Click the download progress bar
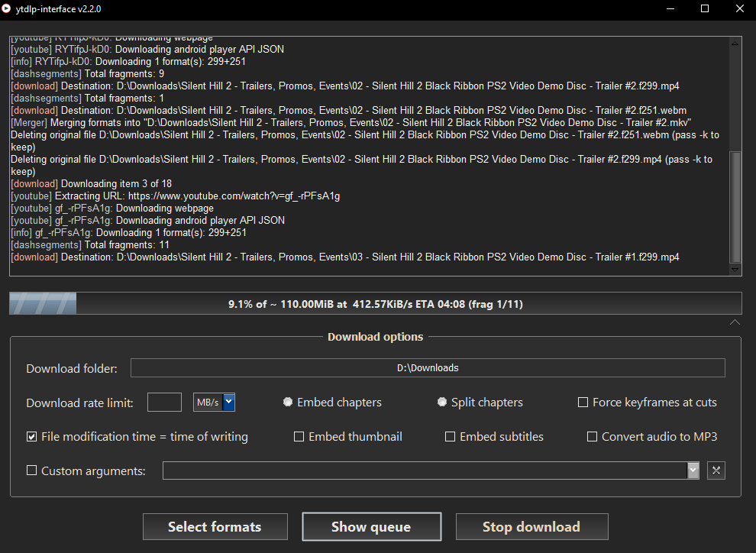756x553 pixels. click(375, 303)
